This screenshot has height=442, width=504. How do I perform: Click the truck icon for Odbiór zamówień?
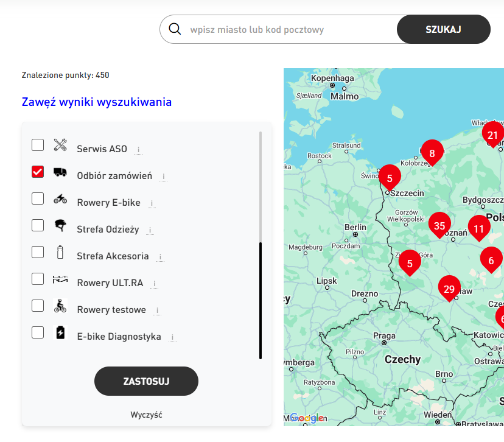[x=60, y=172]
